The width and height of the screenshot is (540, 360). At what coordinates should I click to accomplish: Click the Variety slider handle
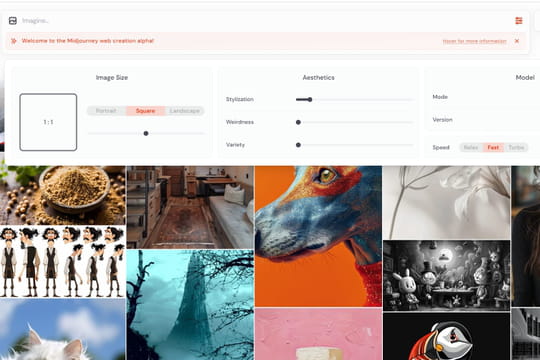point(298,145)
